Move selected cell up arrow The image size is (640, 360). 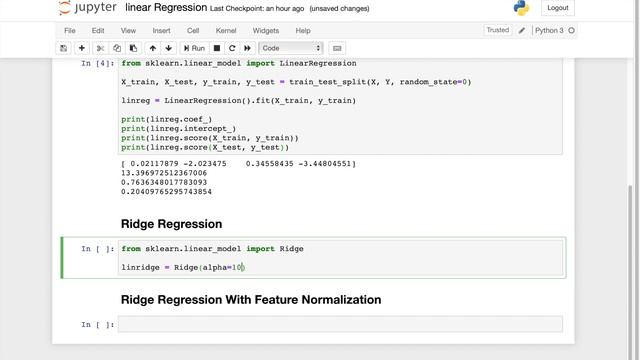pyautogui.click(x=153, y=48)
